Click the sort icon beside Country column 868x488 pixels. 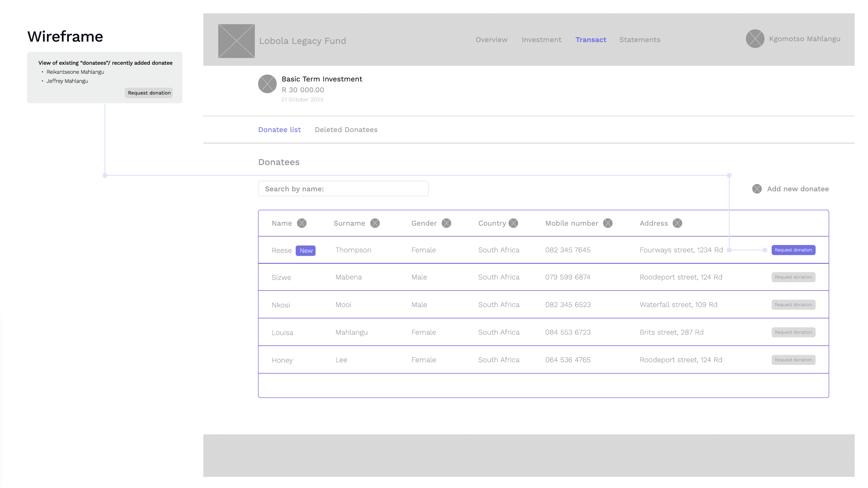point(513,223)
